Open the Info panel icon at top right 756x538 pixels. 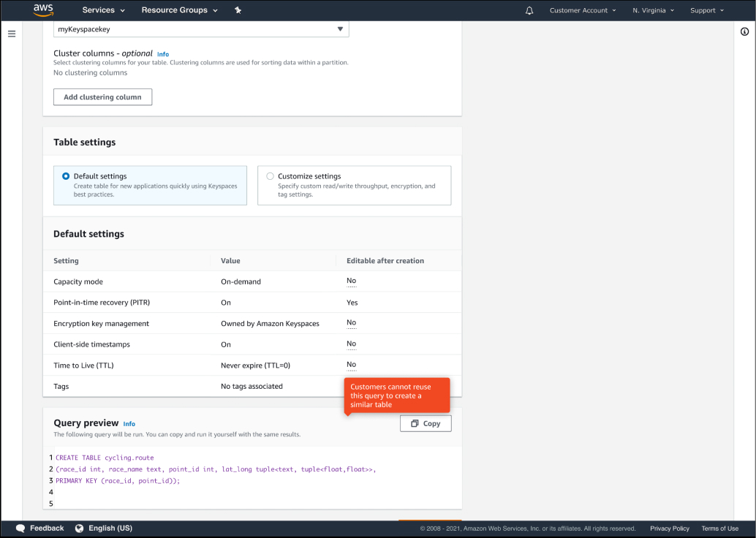(x=744, y=31)
